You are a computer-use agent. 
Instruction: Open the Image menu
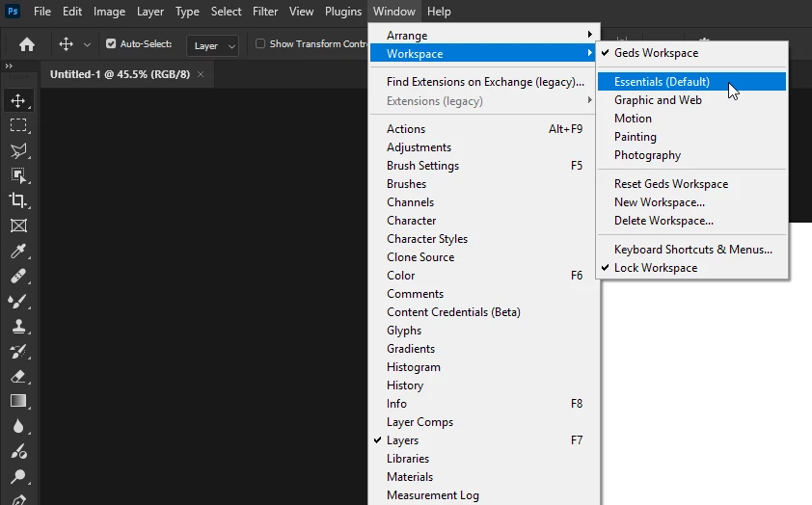point(109,12)
